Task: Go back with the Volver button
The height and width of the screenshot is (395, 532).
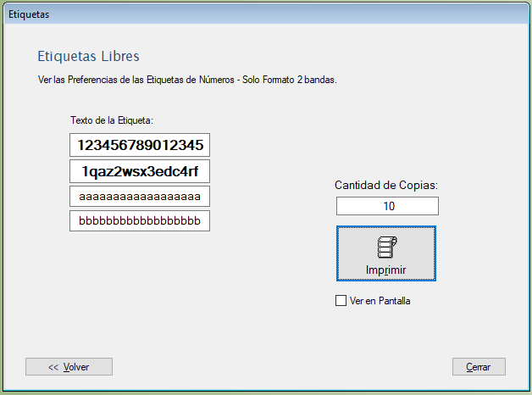Action: [x=69, y=367]
